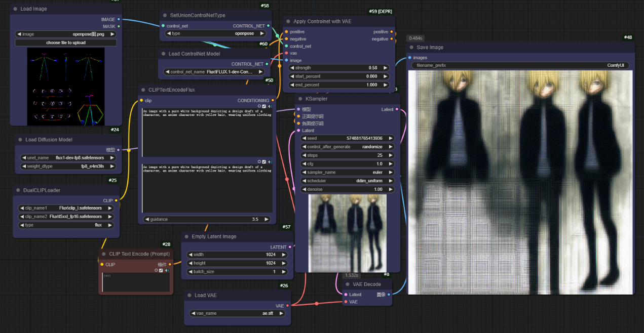Click the KSampler node collapse dot
644x333 pixels.
300,99
